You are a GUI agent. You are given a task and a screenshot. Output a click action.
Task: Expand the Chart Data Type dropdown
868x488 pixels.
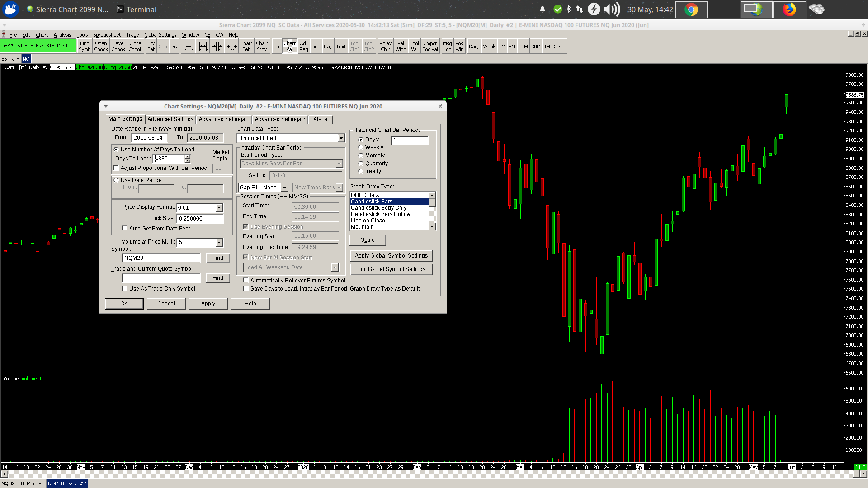[341, 138]
